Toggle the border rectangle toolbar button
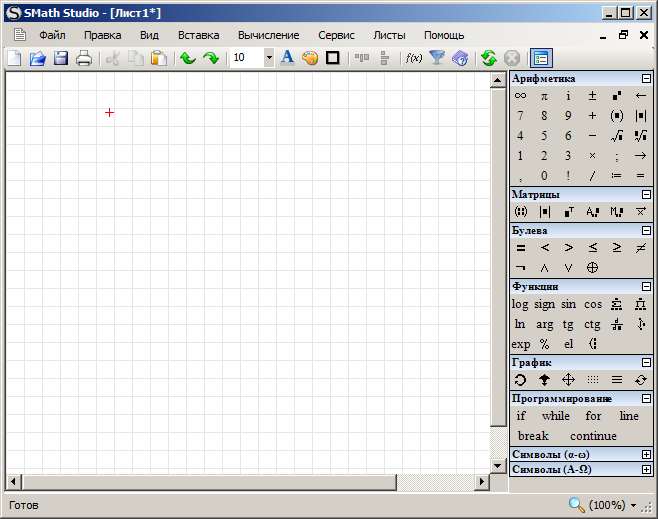 [333, 58]
